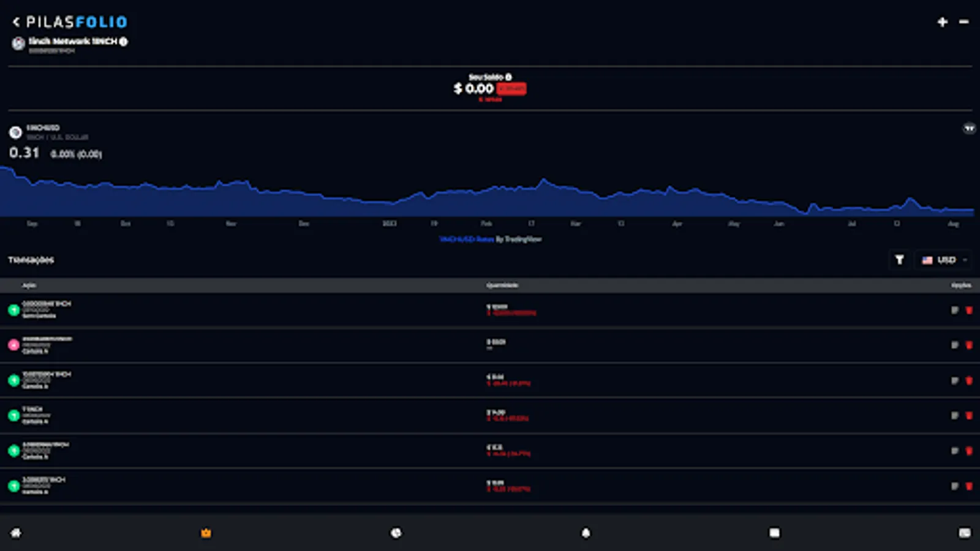Click the pink transaction type icon

(13, 345)
